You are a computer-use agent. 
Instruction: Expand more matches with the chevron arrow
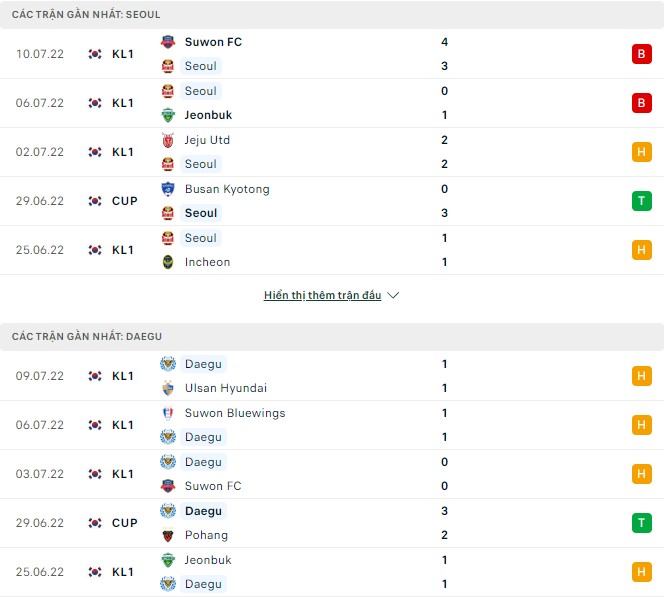point(393,296)
